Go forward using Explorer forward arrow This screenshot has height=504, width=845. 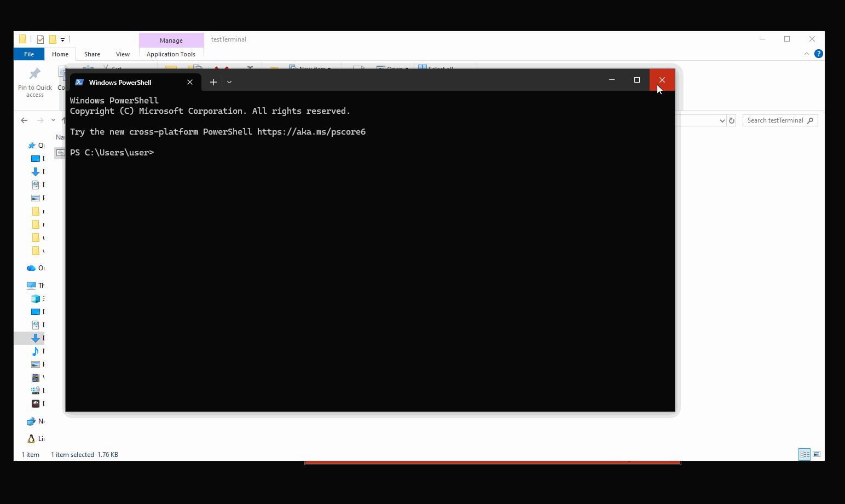(40, 120)
